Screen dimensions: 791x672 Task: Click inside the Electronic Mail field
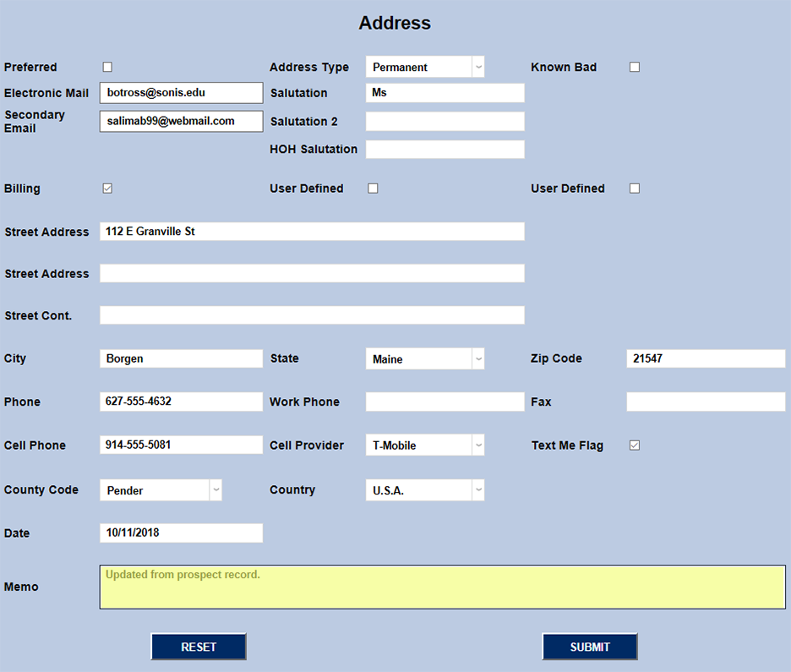tap(180, 93)
